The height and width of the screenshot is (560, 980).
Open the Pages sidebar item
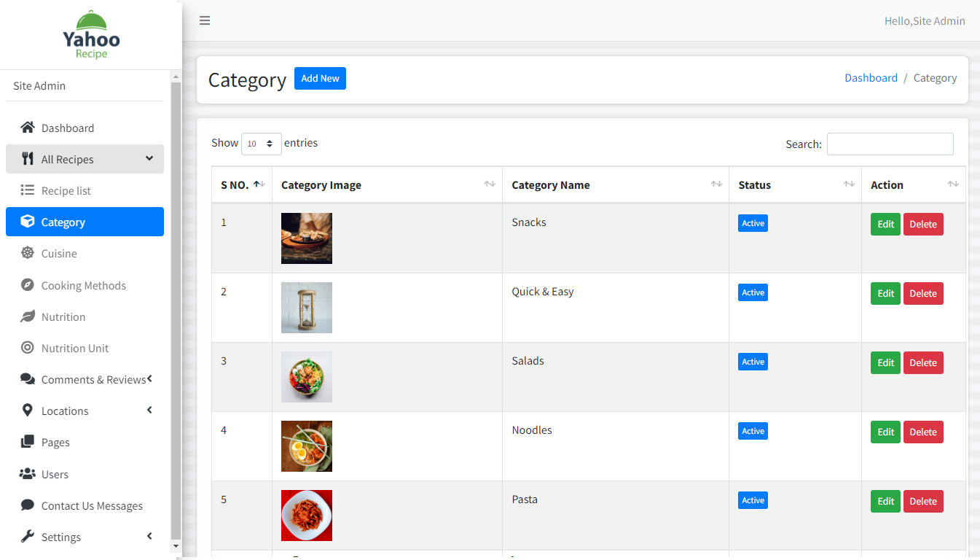[55, 443]
